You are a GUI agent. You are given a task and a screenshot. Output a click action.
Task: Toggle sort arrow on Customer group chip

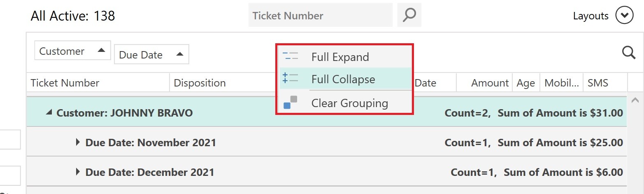coord(101,51)
